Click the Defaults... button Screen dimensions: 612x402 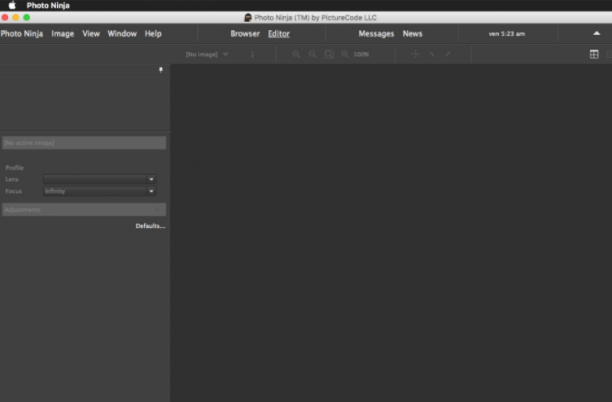[150, 226]
